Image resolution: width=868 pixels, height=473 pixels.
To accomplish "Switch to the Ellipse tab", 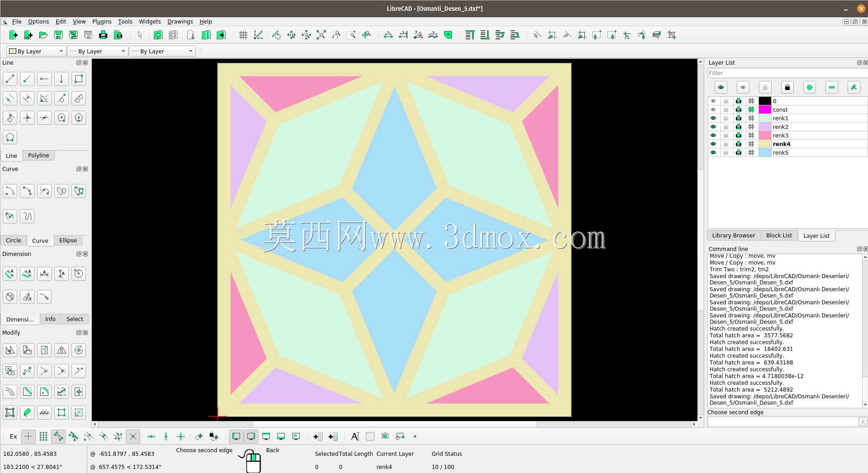I will (x=68, y=240).
